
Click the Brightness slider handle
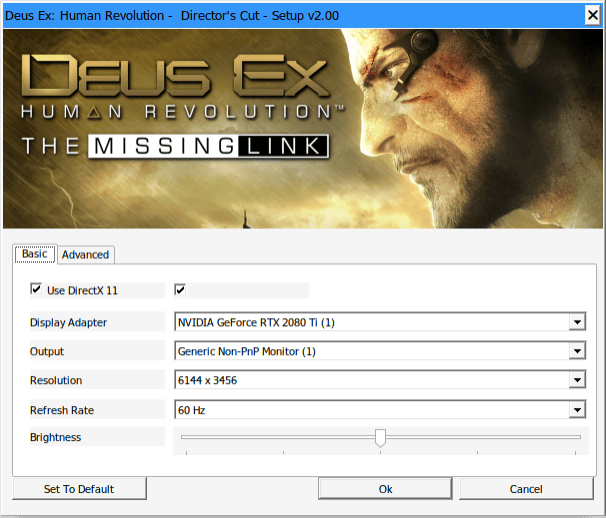point(380,437)
